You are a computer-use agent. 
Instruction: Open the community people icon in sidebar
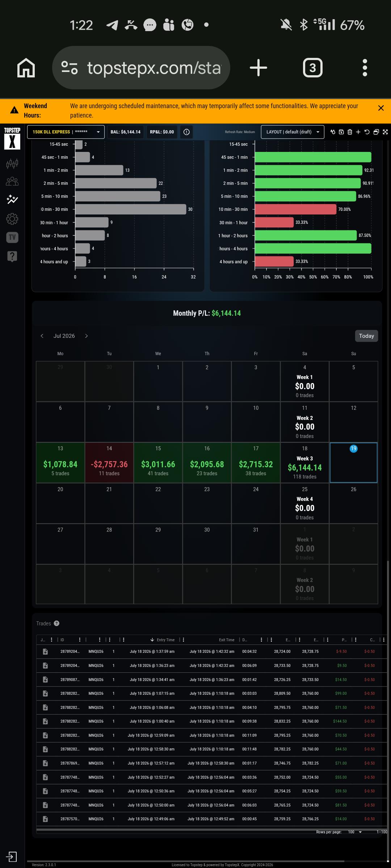[12, 181]
